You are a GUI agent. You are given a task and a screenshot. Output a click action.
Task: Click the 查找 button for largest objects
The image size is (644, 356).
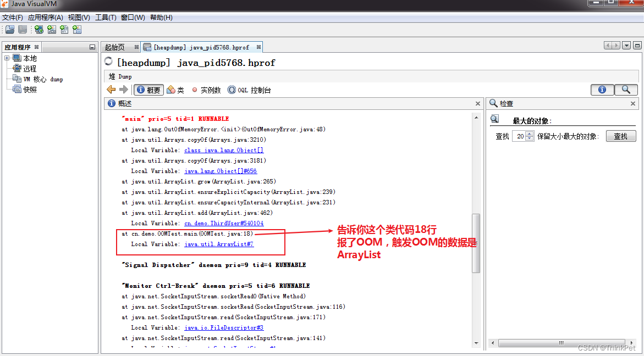[x=620, y=136]
